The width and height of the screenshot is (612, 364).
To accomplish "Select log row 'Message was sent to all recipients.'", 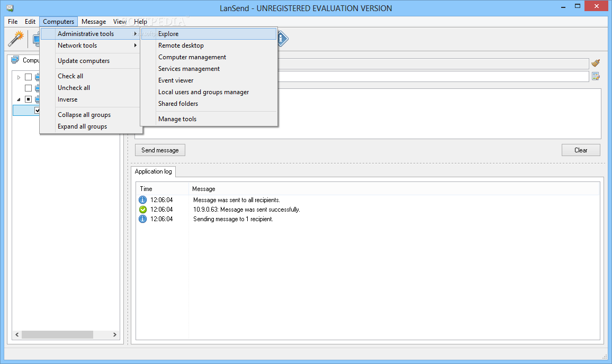I will (368, 200).
